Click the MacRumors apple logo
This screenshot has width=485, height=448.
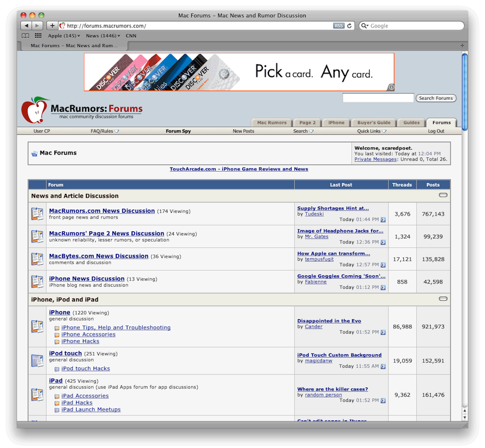coord(35,110)
